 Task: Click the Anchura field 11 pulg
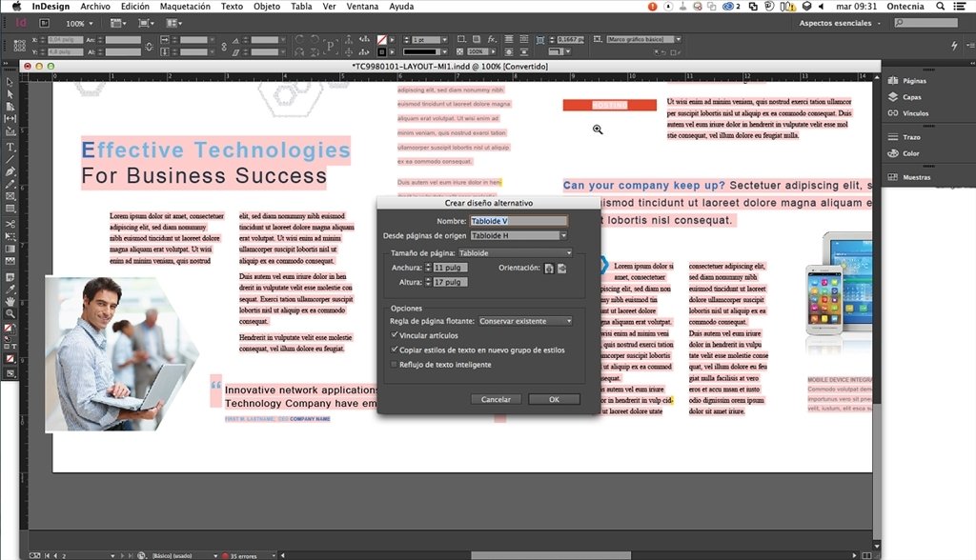pyautogui.click(x=450, y=268)
